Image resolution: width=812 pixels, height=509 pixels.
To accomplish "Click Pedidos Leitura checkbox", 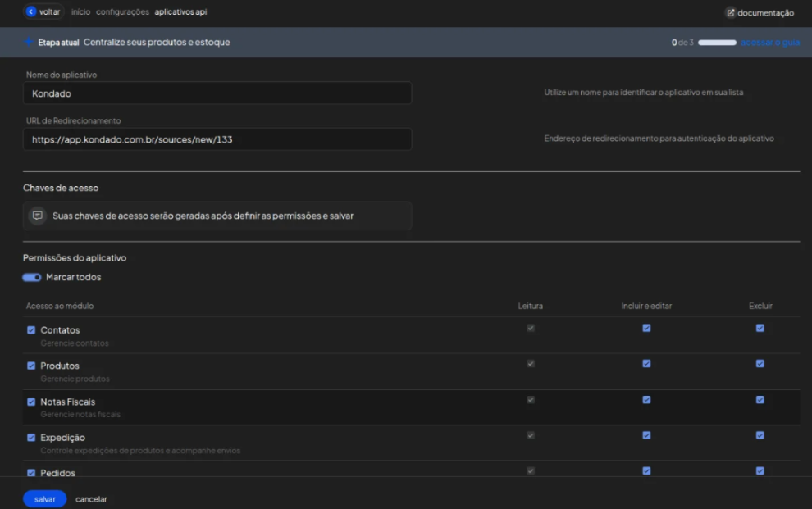I will coord(531,470).
